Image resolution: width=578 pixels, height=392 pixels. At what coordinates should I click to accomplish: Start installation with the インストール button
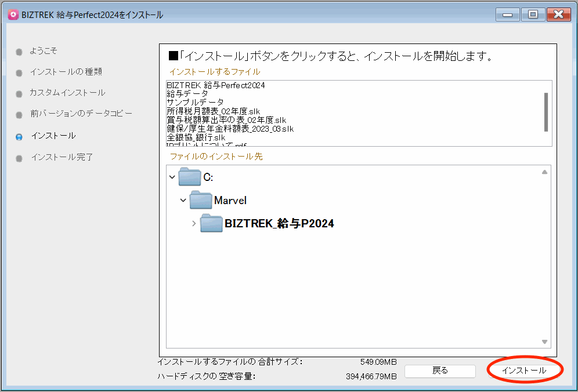[x=524, y=371]
